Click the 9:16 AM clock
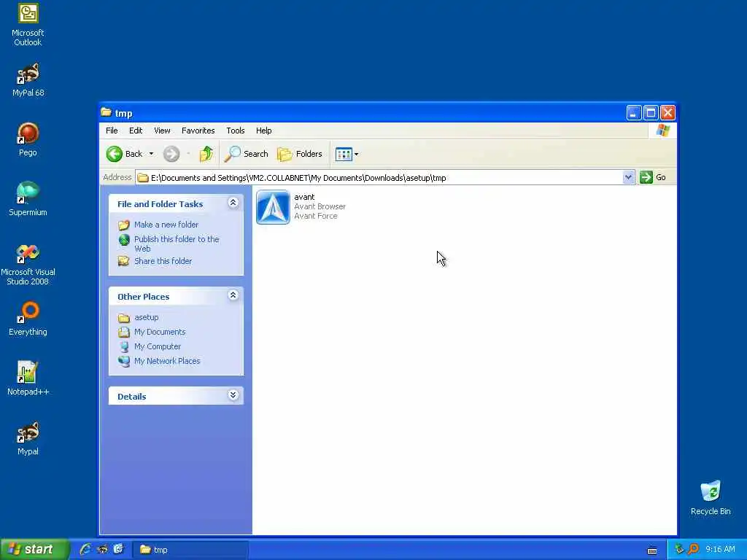747x560 pixels. tap(720, 550)
